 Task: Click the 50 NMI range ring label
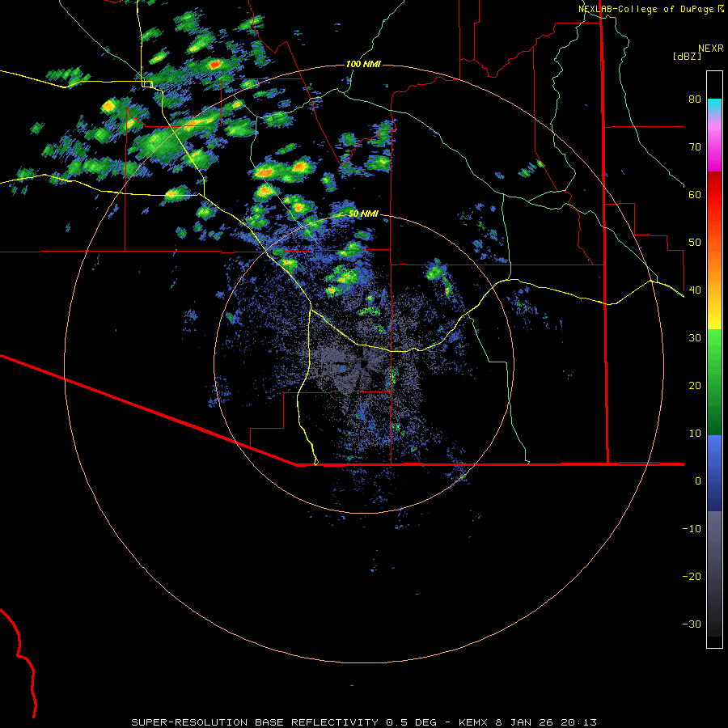pyautogui.click(x=363, y=214)
